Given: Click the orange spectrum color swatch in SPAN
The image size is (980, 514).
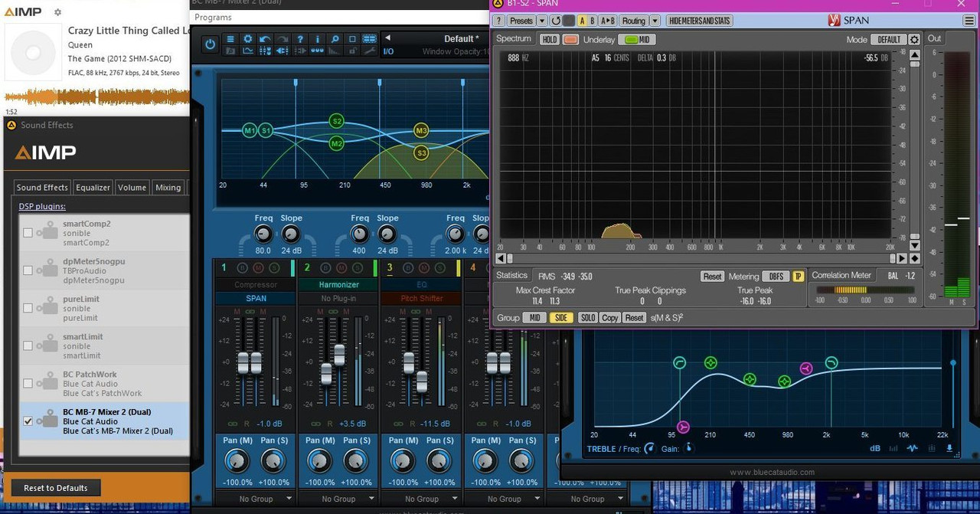Looking at the screenshot, I should click(x=570, y=39).
